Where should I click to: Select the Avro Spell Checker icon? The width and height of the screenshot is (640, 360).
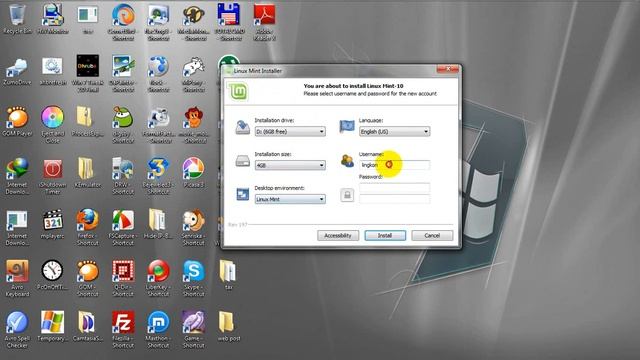pyautogui.click(x=17, y=330)
